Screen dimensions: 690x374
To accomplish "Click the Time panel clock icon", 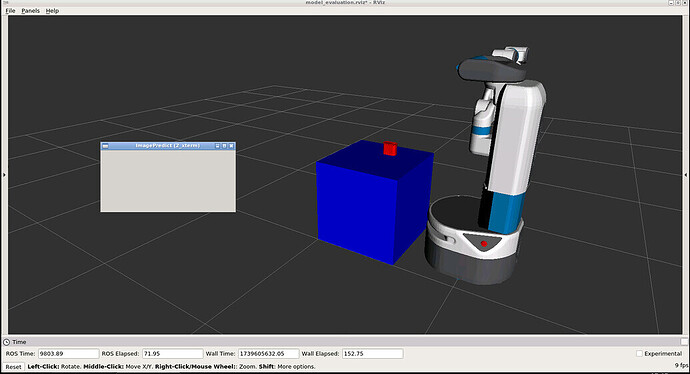I will 7,342.
